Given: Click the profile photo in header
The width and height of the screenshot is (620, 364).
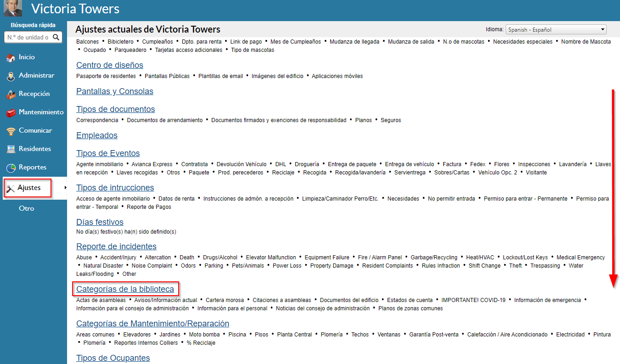Looking at the screenshot, I should pyautogui.click(x=13, y=8).
